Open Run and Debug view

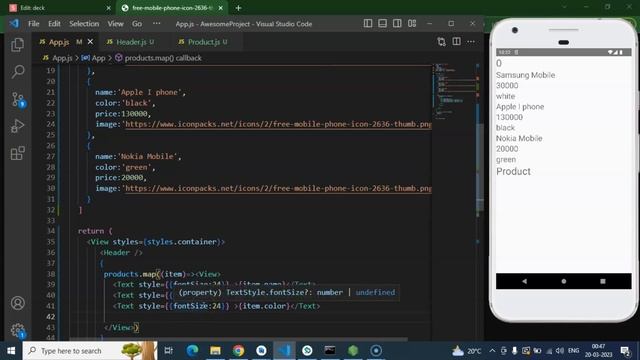18,126
